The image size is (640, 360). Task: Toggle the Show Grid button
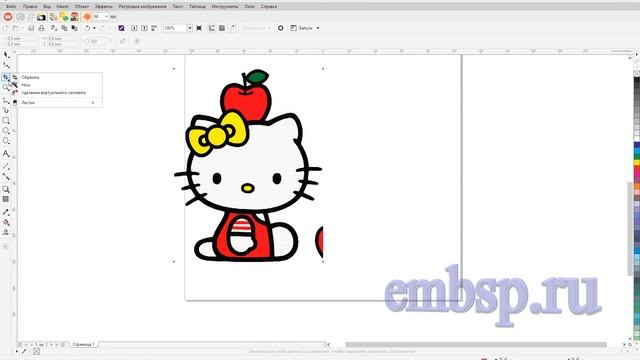click(x=222, y=28)
